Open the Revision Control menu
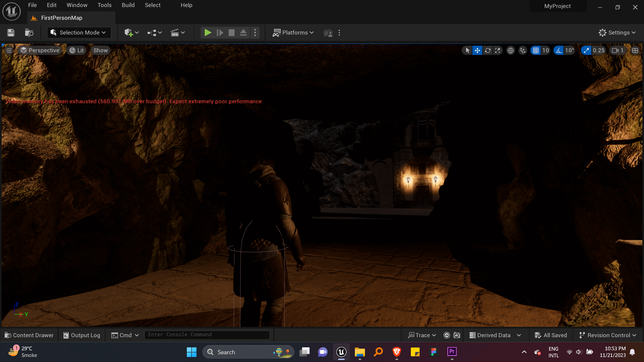644x362 pixels. 607,335
